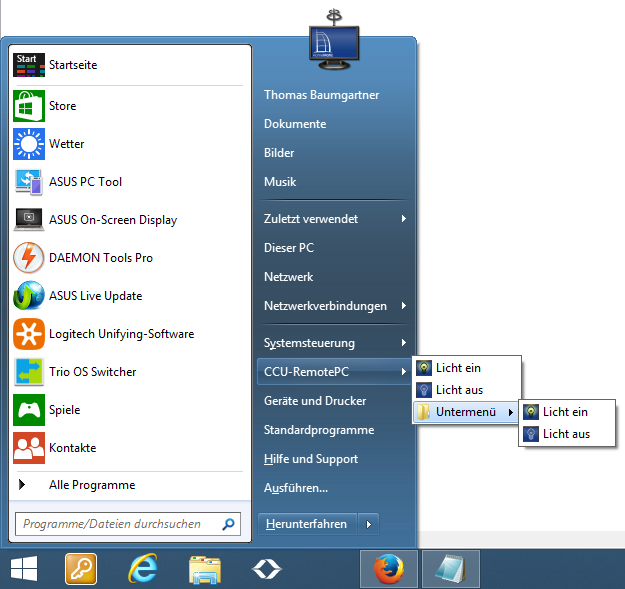The height and width of the screenshot is (589, 625).
Task: Expand Zuletzt verwendet submenu arrow
Action: tap(404, 218)
